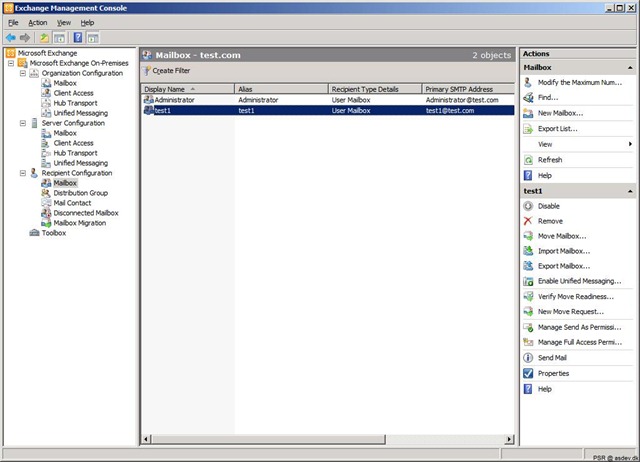
Task: Toggle the action pane toolbar icon
Action: click(93, 38)
